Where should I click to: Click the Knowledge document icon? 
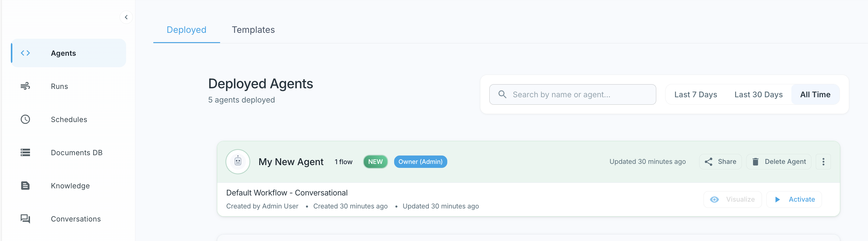tap(25, 186)
